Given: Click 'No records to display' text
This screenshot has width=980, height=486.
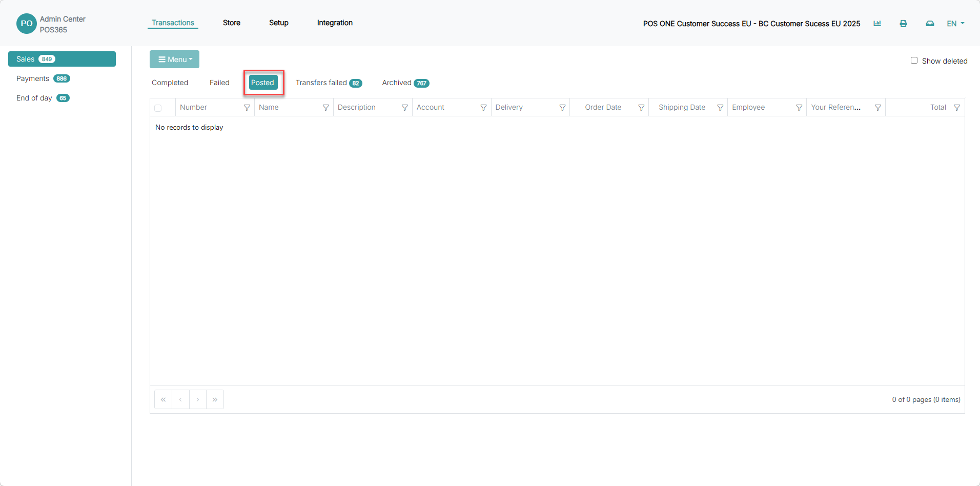Looking at the screenshot, I should (x=189, y=127).
